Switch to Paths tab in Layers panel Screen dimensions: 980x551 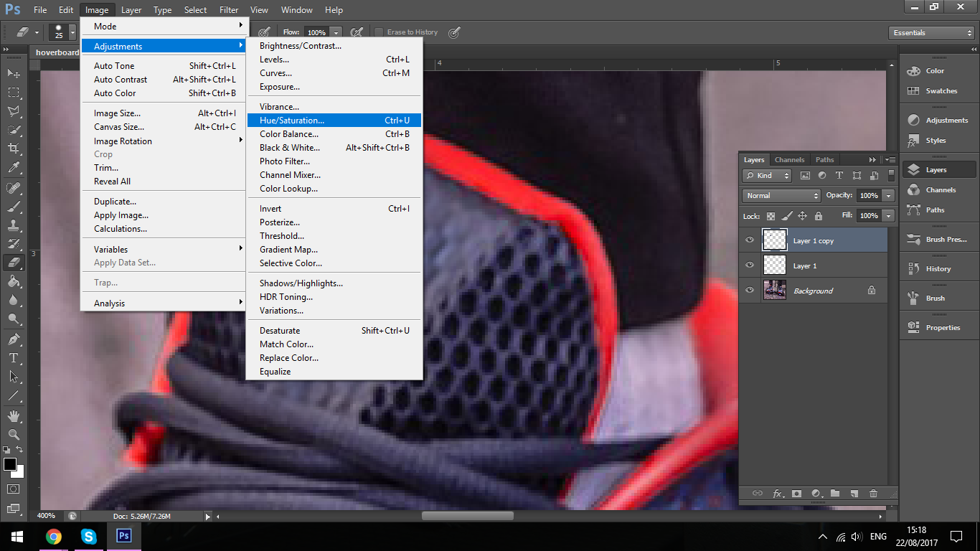point(825,159)
